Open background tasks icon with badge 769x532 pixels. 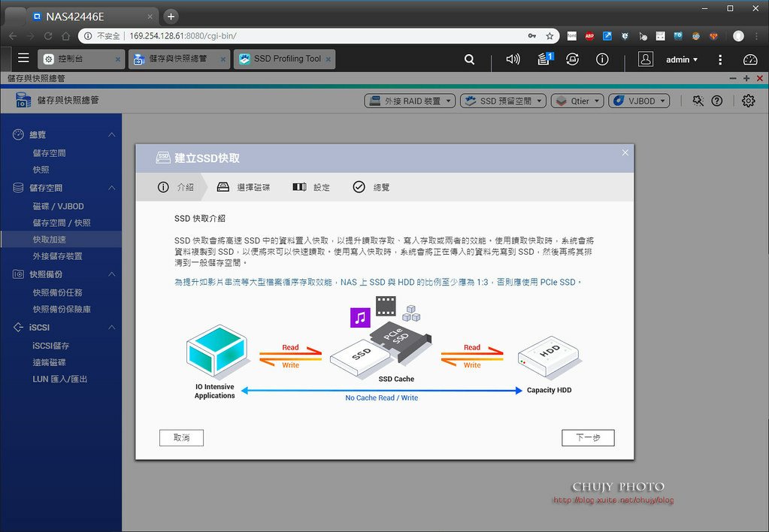pyautogui.click(x=545, y=59)
